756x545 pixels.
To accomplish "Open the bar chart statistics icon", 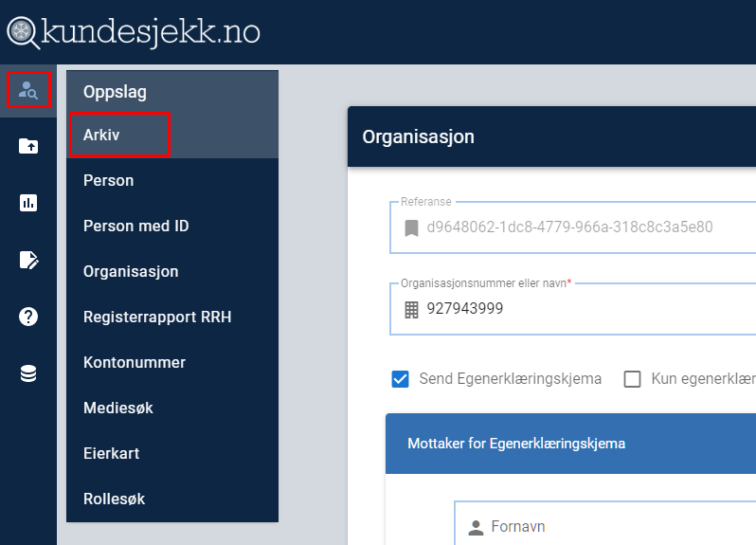I will coord(28,203).
